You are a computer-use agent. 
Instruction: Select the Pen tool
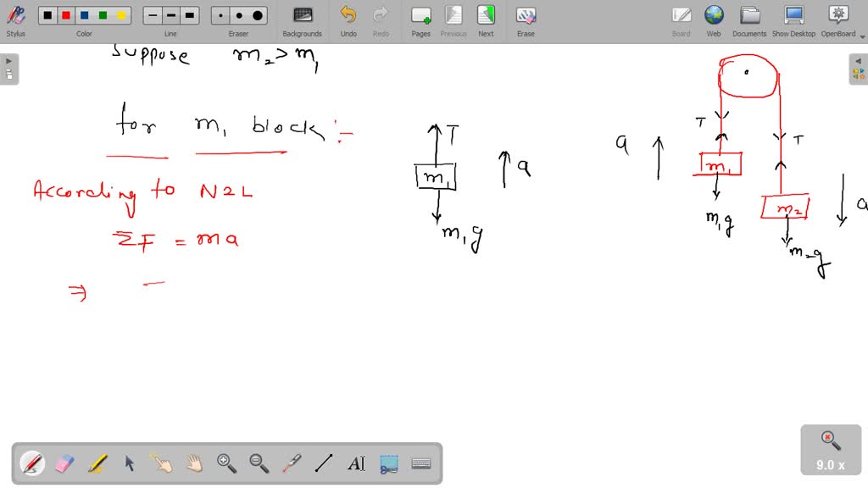click(32, 463)
